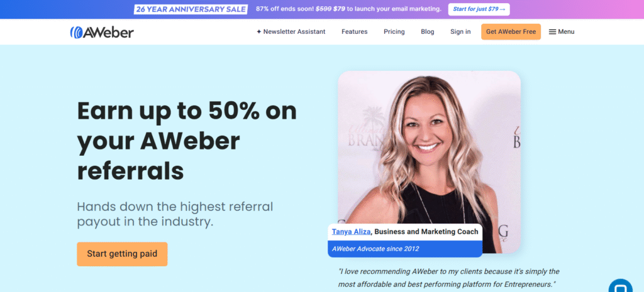Click the 87% off ends soon banner text

(x=348, y=9)
